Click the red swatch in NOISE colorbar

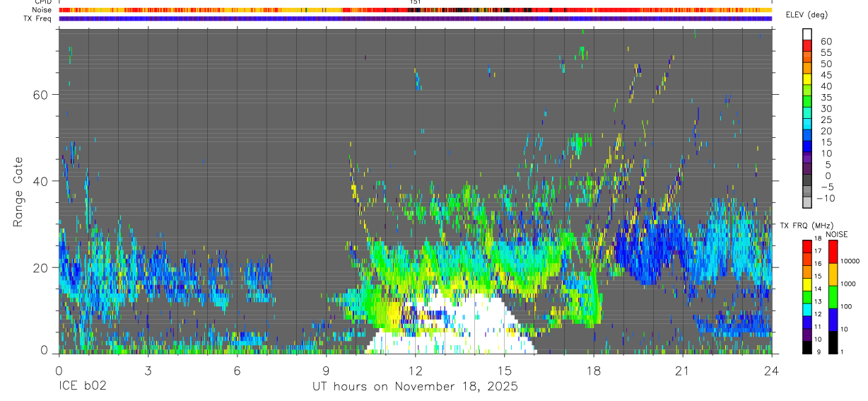tap(833, 252)
